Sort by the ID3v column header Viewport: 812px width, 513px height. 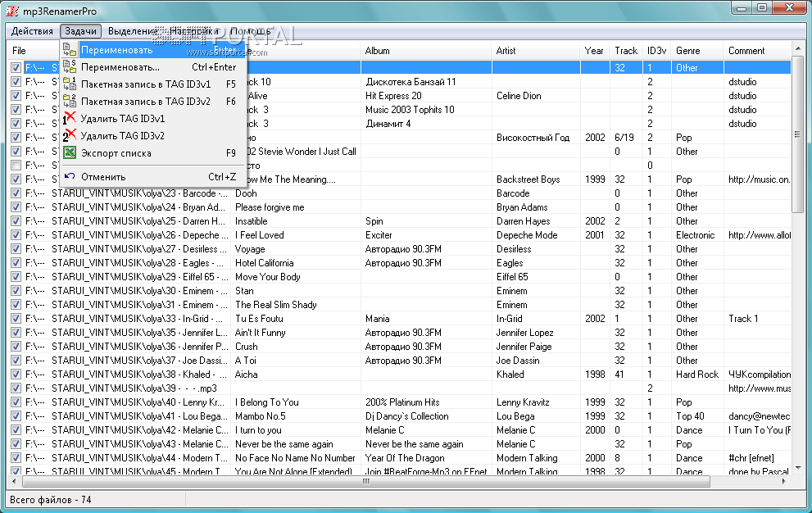pos(656,51)
